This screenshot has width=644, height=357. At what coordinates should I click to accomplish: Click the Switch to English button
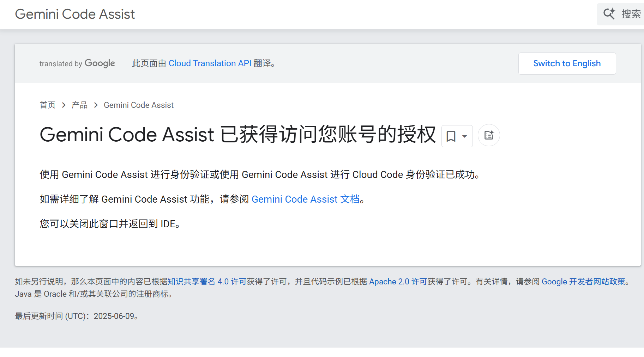point(566,63)
